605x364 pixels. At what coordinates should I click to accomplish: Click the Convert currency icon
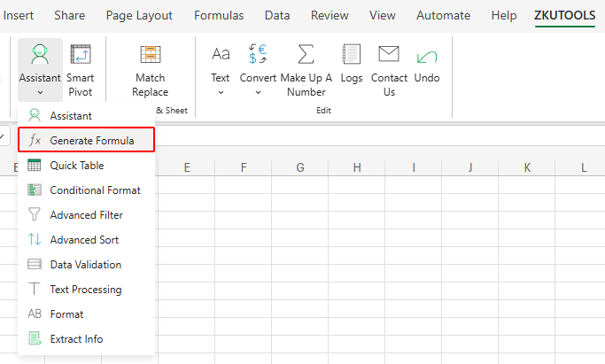258,54
